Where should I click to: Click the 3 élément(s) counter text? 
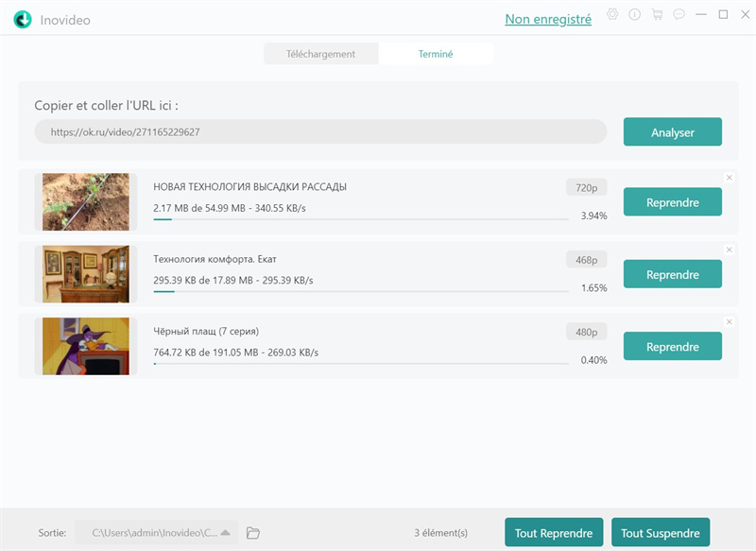coord(440,533)
